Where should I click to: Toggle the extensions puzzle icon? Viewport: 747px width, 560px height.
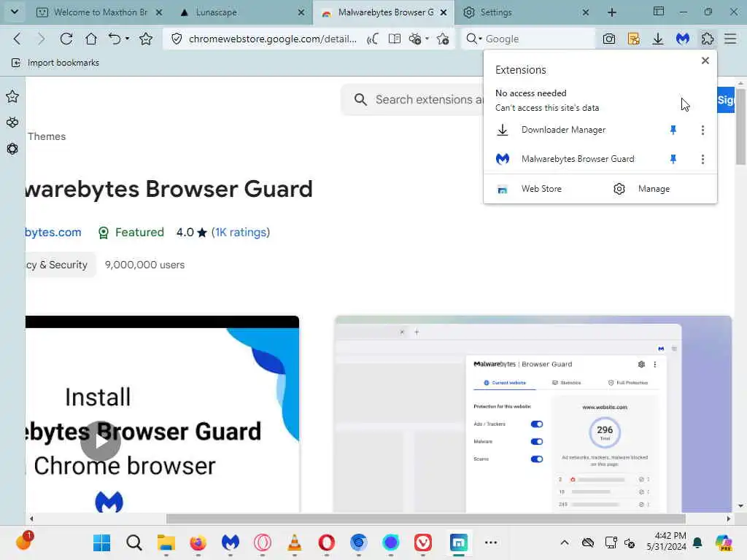[708, 39]
